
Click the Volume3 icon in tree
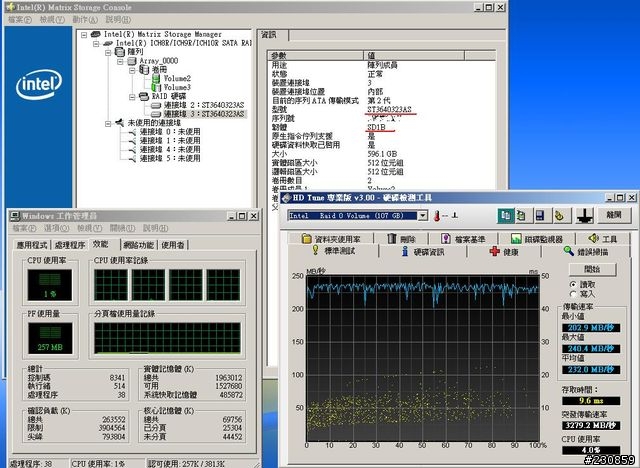(156, 87)
